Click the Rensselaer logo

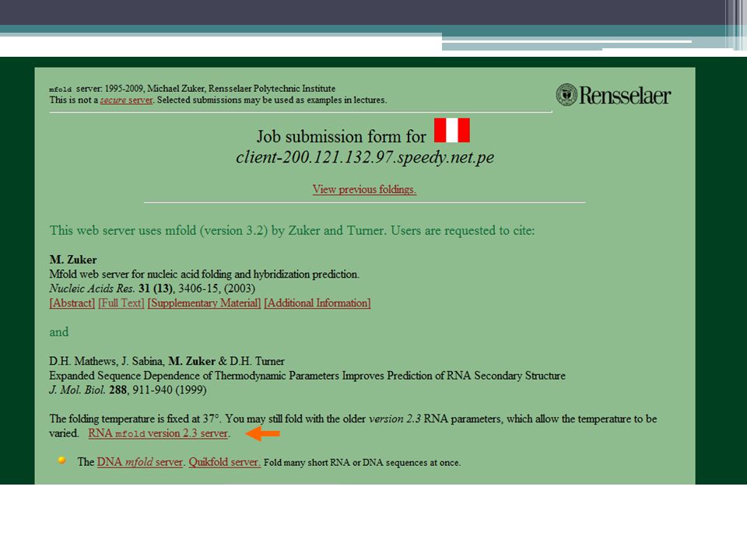613,95
